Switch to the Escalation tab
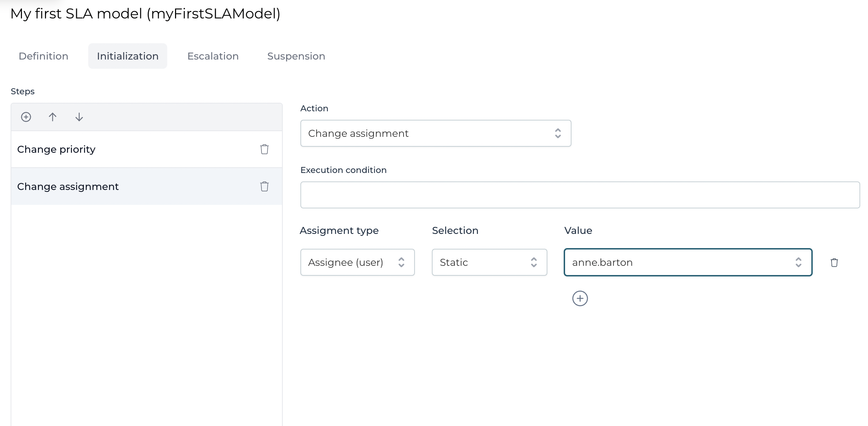The height and width of the screenshot is (426, 868). click(x=213, y=56)
